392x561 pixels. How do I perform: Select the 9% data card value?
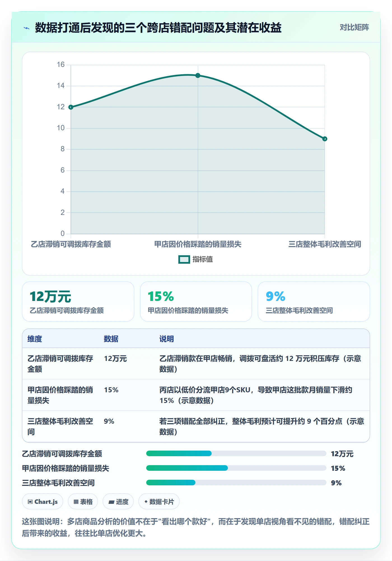pyautogui.click(x=275, y=296)
